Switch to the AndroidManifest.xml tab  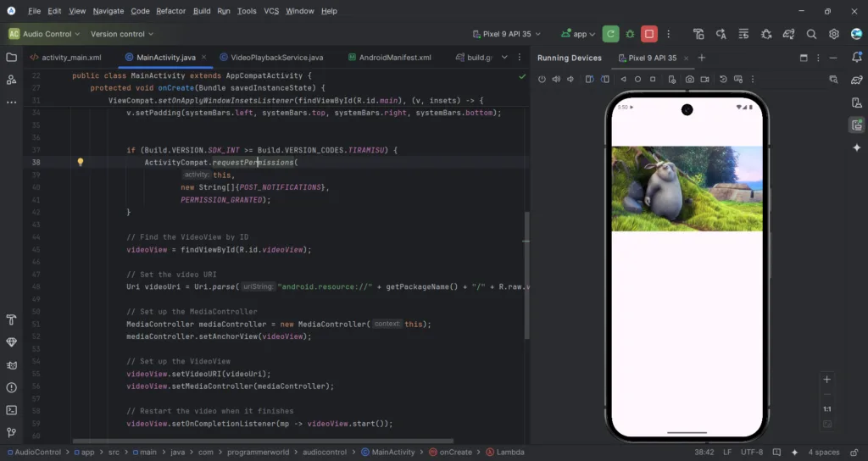click(395, 58)
